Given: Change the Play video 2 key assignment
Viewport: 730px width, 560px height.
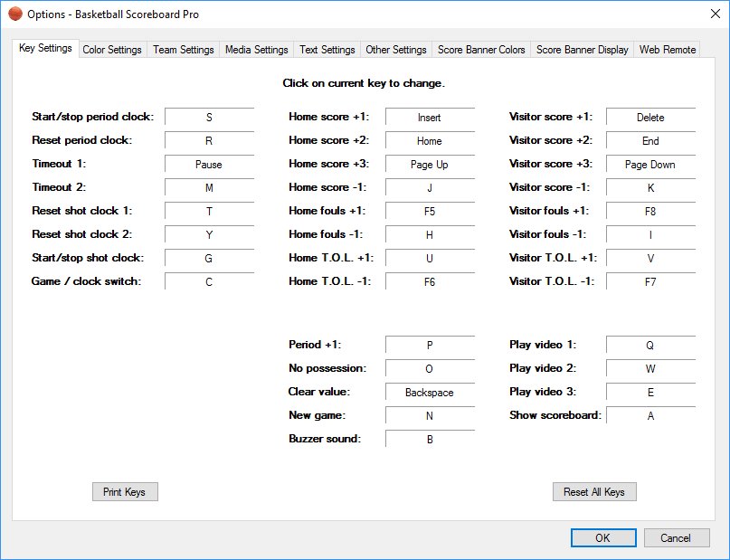Looking at the screenshot, I should [650, 369].
